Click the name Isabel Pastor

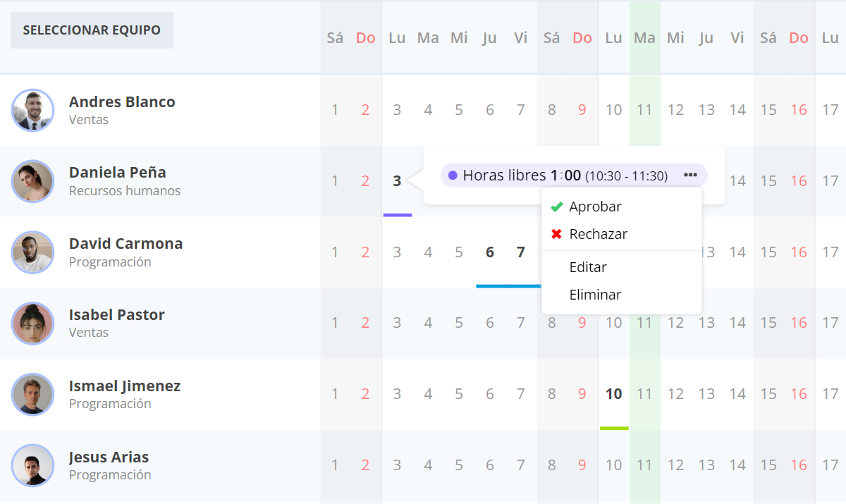[x=117, y=314]
